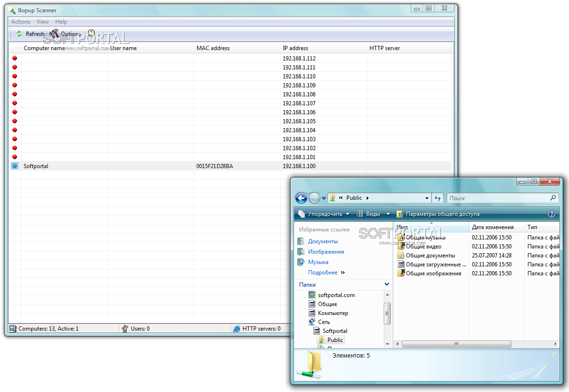Click the red status icon for 192.168.1.101
The image size is (569, 392).
click(x=15, y=157)
